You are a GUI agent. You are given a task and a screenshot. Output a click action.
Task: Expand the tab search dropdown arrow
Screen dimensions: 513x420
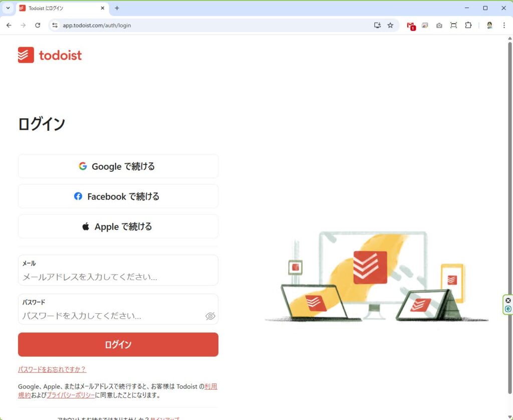click(x=8, y=8)
